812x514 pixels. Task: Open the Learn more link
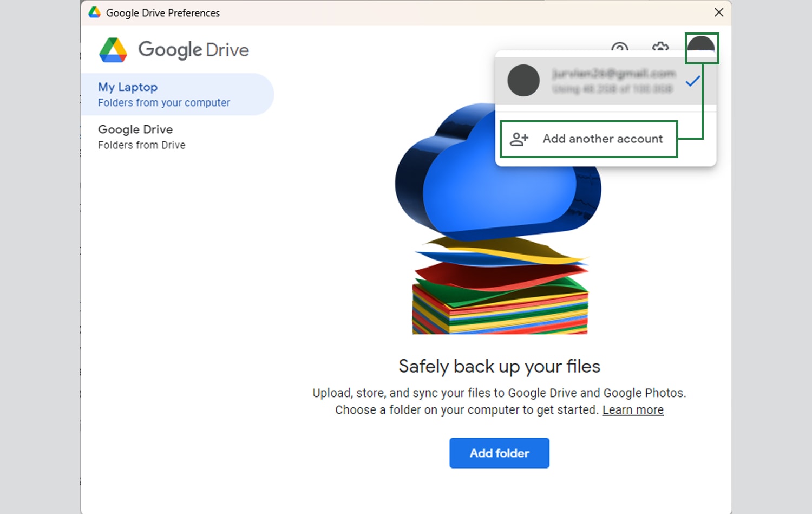pyautogui.click(x=632, y=410)
